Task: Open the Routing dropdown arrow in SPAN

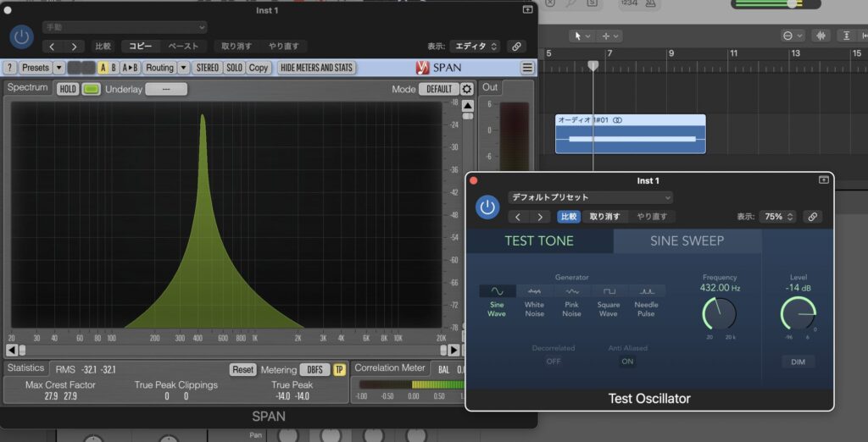Action: [183, 68]
